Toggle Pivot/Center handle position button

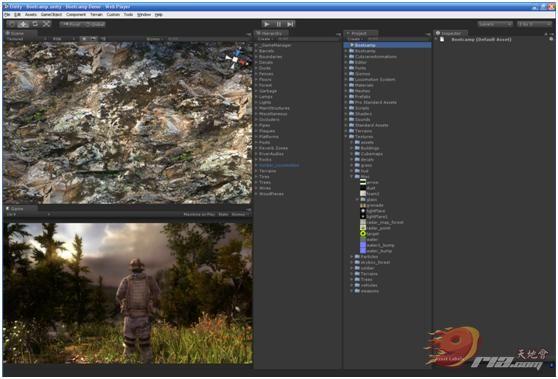tap(72, 24)
